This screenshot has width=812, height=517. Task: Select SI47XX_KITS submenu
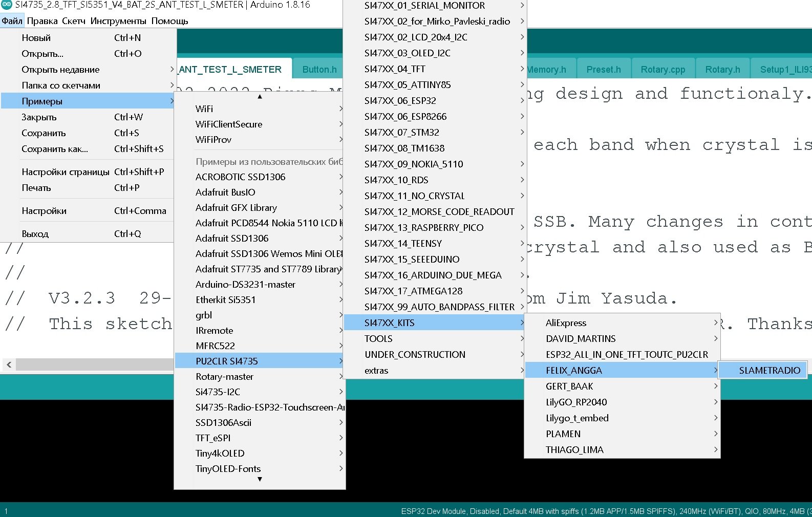[435, 322]
